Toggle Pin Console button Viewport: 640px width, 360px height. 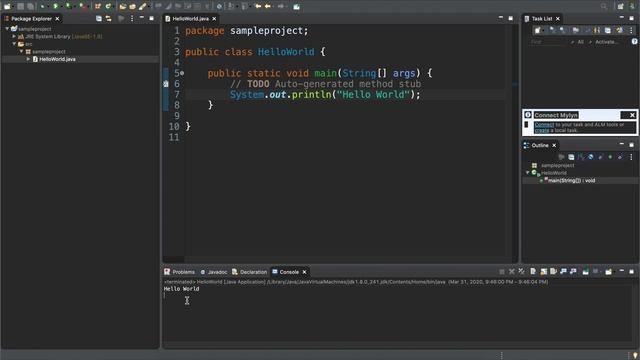[x=585, y=272]
